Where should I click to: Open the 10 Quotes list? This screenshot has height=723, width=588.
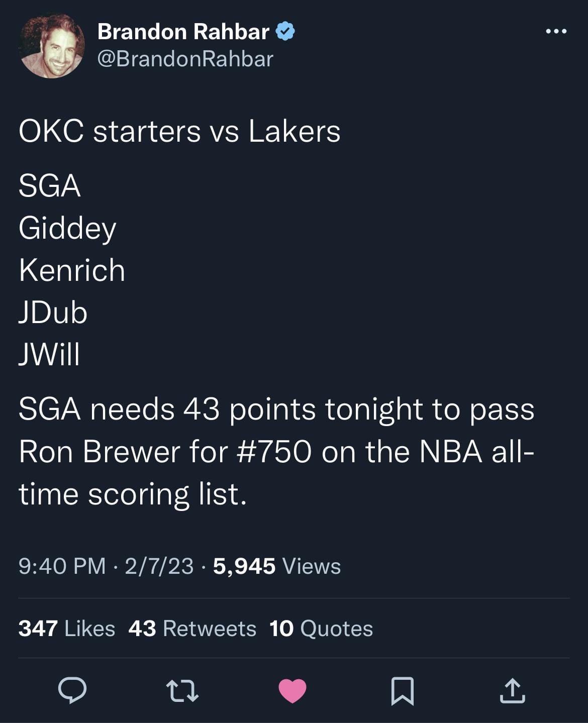click(321, 628)
